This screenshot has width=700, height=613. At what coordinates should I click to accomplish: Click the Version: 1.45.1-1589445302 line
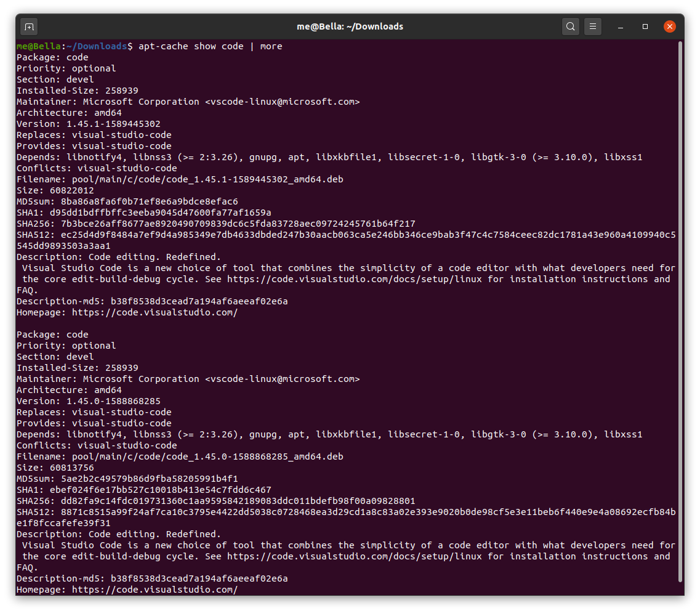coord(89,124)
